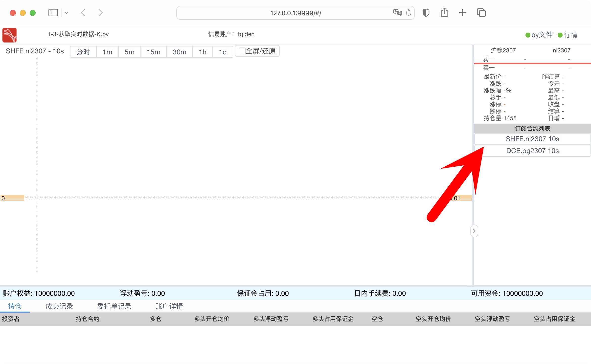Select DCE.pg2307 10s subscribed contract

pyautogui.click(x=532, y=151)
